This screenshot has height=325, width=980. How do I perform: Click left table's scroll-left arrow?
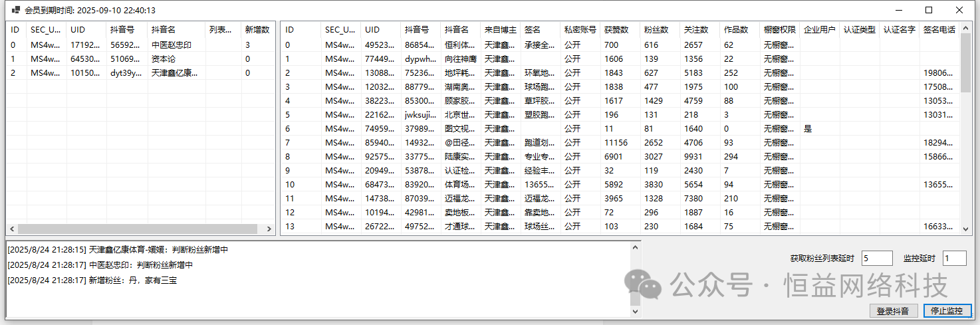click(x=12, y=229)
